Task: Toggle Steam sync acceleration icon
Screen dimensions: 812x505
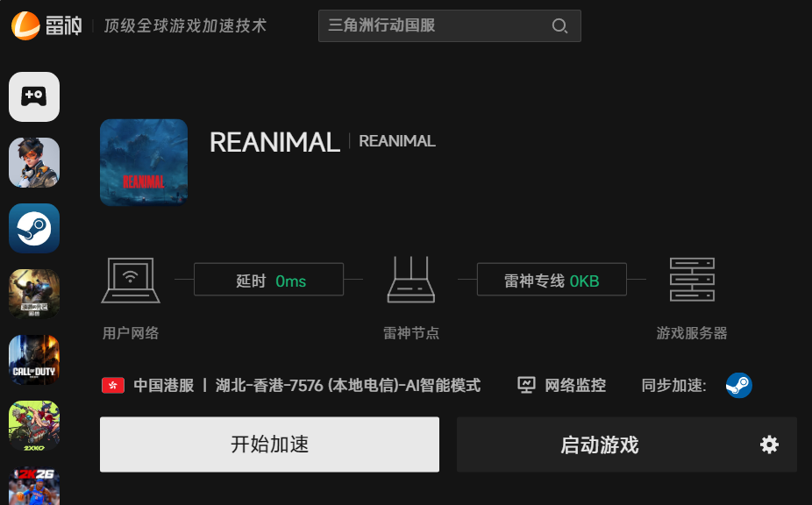Action: [x=739, y=386]
